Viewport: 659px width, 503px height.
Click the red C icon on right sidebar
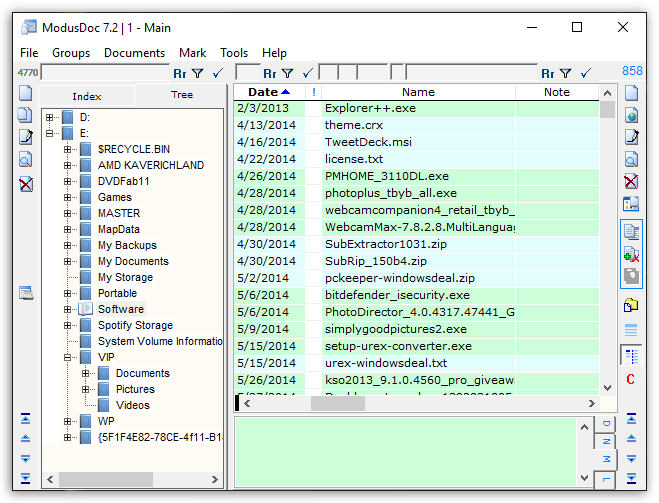631,379
